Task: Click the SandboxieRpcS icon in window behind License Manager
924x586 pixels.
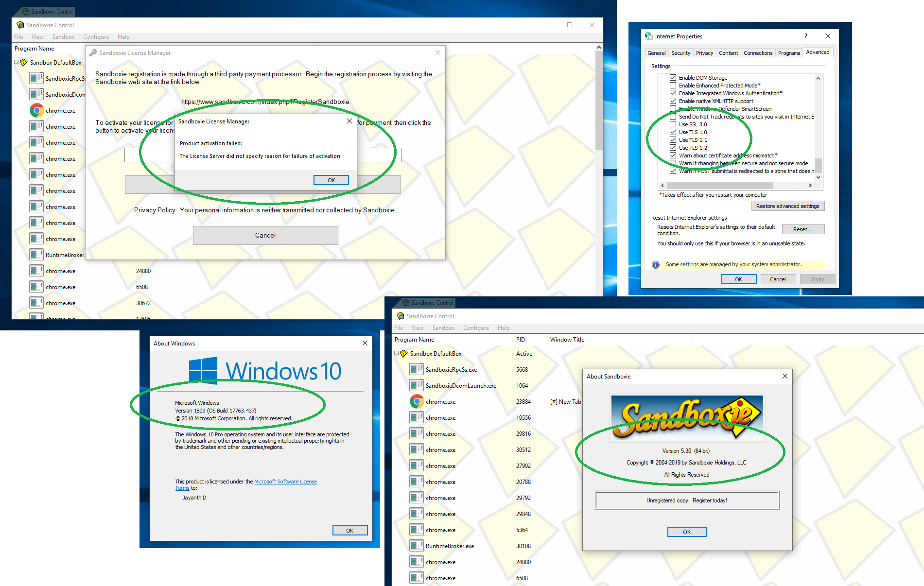Action: [36, 78]
